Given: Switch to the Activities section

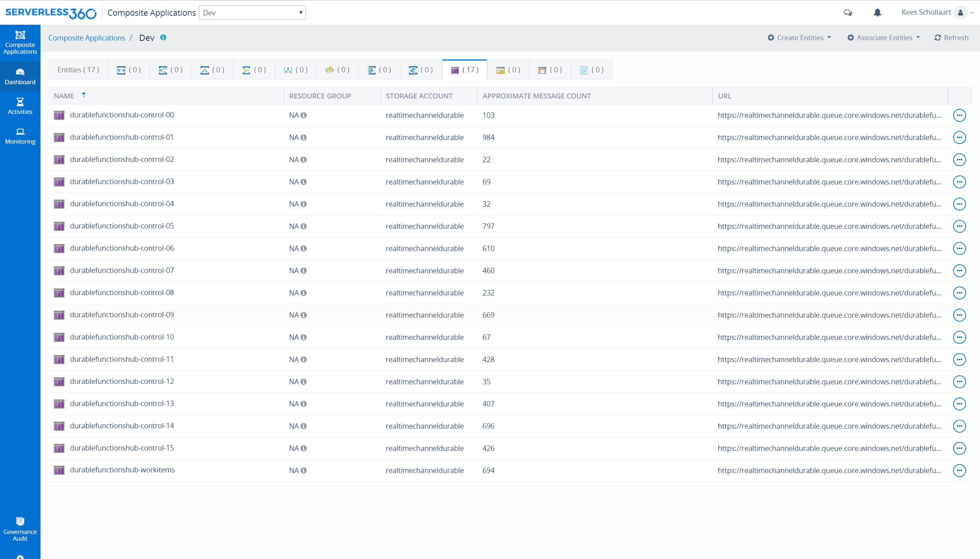Looking at the screenshot, I should (20, 106).
